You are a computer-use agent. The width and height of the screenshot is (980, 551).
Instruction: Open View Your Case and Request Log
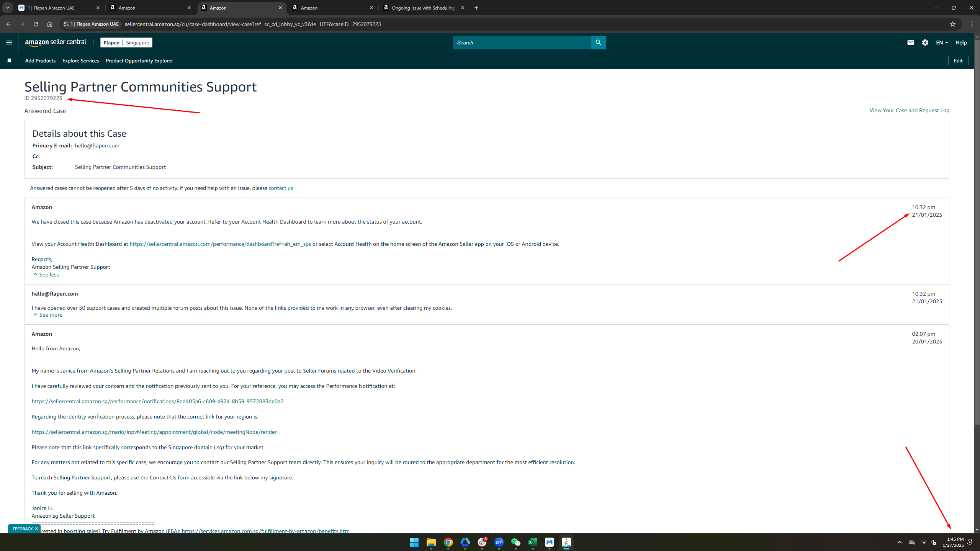pyautogui.click(x=909, y=110)
